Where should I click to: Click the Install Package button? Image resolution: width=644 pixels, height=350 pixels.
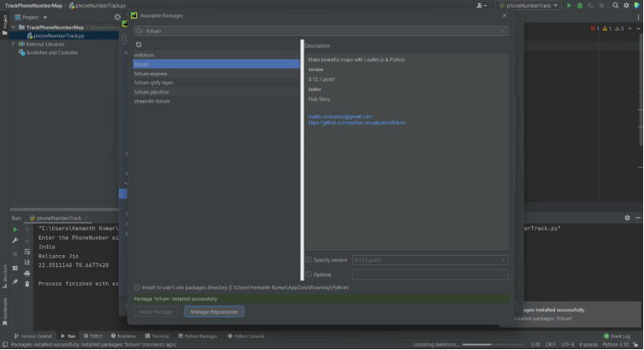(x=156, y=311)
